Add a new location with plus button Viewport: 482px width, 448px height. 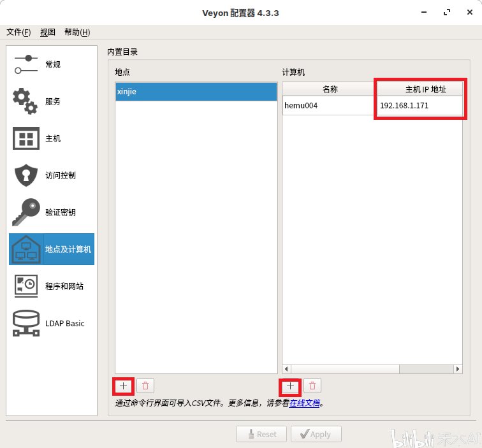point(123,386)
